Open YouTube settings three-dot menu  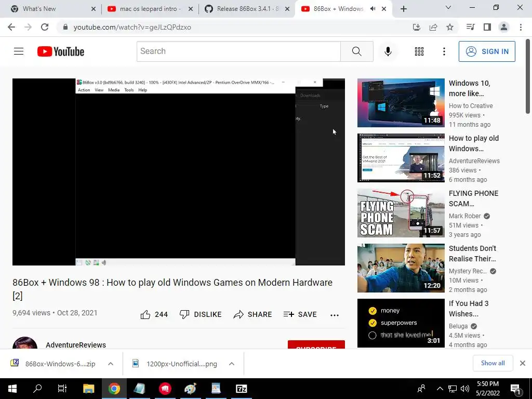coord(444,51)
